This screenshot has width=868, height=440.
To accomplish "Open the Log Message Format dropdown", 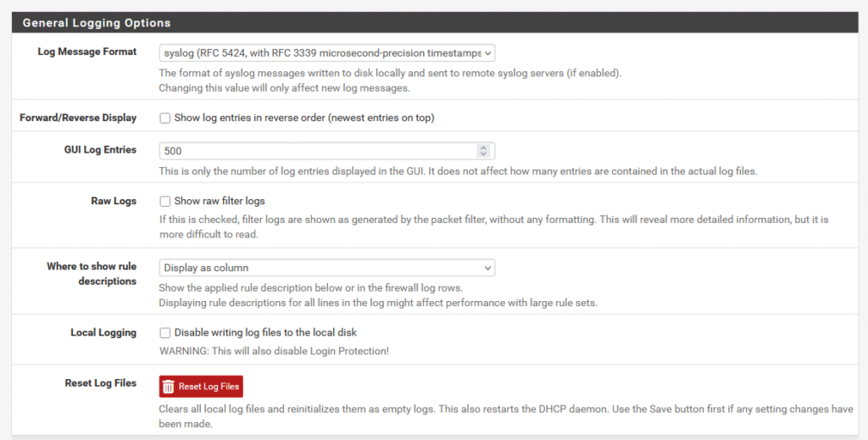I will point(326,53).
